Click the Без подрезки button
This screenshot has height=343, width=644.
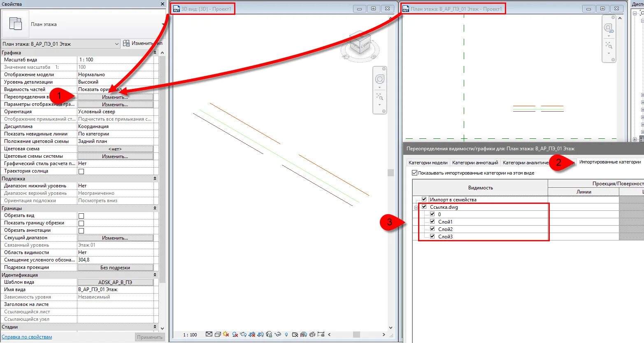(115, 268)
